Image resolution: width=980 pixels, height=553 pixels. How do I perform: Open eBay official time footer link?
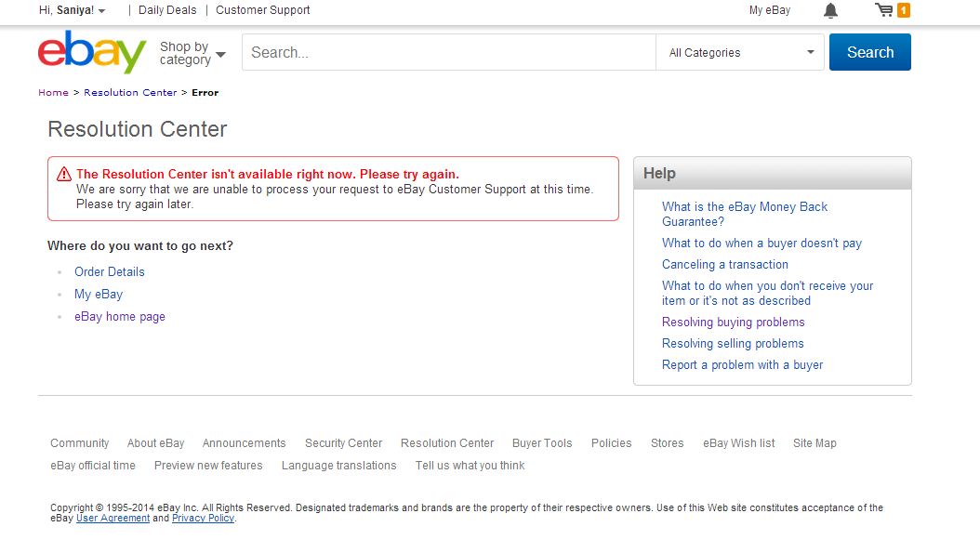(93, 466)
